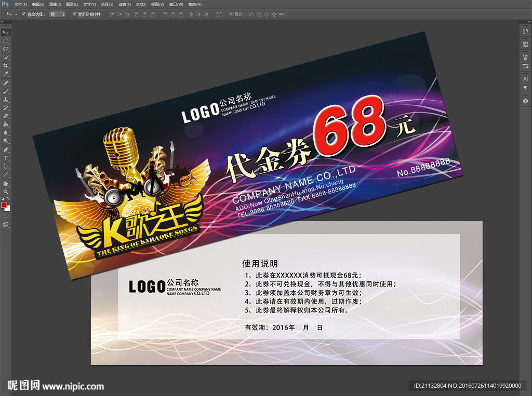Select the Eraser tool
This screenshot has height=396, width=532.
pyautogui.click(x=6, y=116)
